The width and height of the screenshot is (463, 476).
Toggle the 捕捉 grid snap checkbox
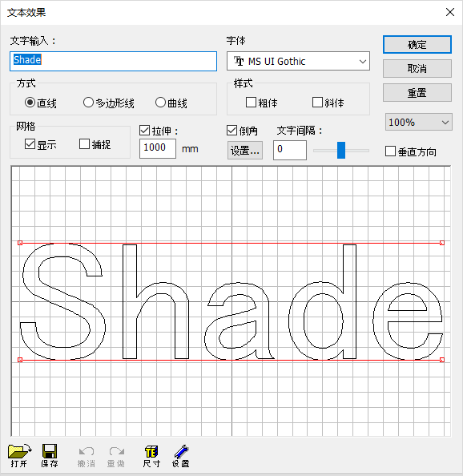(x=84, y=144)
